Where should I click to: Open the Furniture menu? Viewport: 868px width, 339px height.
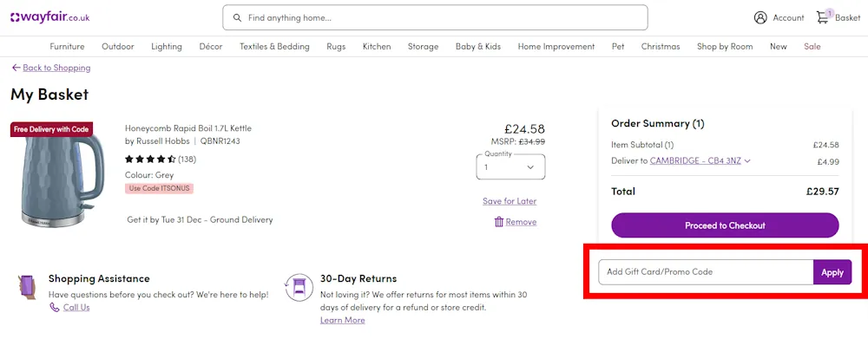[x=67, y=47]
